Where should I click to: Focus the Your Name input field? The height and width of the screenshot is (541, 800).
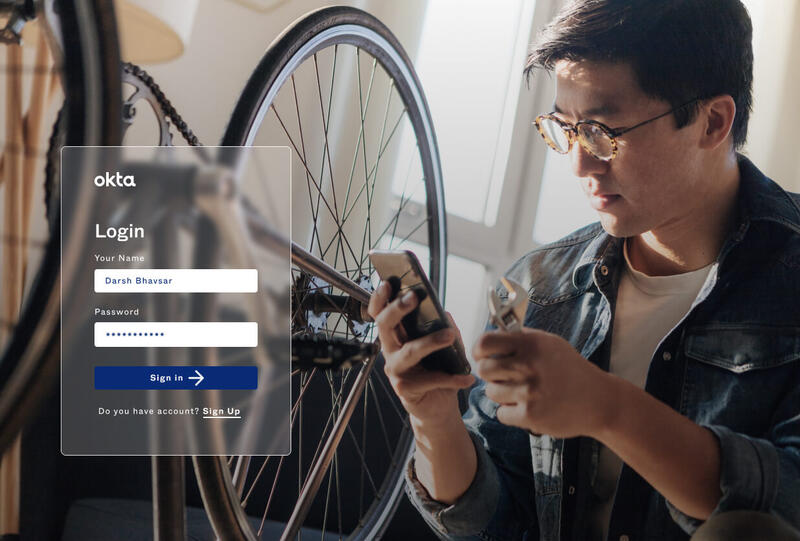pyautogui.click(x=176, y=281)
